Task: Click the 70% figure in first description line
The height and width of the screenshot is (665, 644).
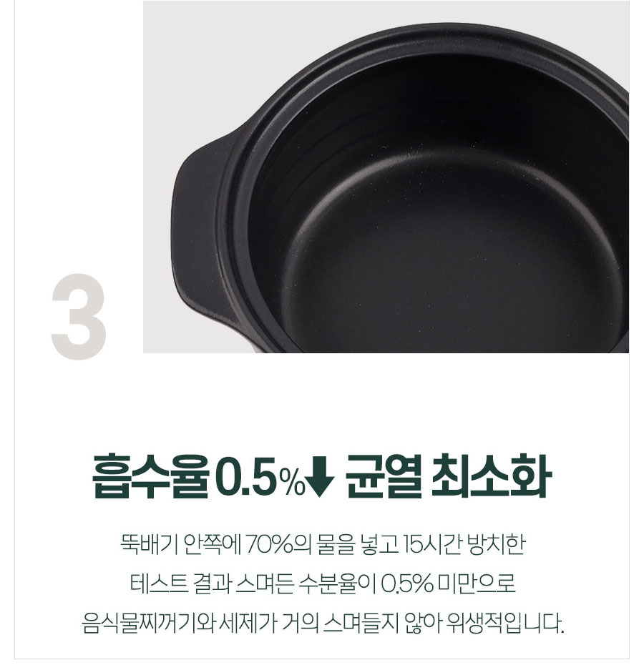Action: [x=269, y=545]
